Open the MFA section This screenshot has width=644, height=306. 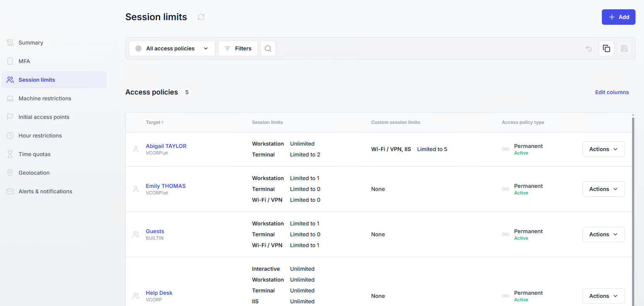point(24,61)
